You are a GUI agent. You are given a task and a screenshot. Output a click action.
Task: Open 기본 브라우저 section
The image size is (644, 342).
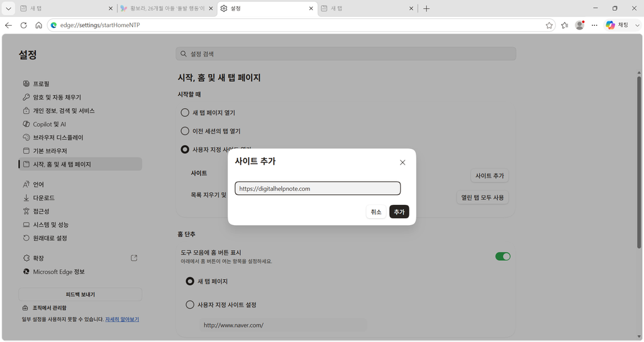click(80, 151)
